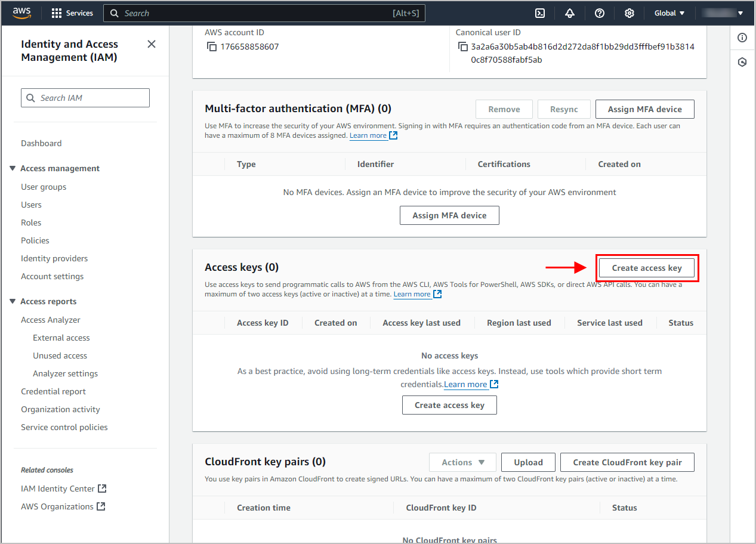
Task: Open the CloudFront Actions dropdown
Action: pyautogui.click(x=462, y=462)
